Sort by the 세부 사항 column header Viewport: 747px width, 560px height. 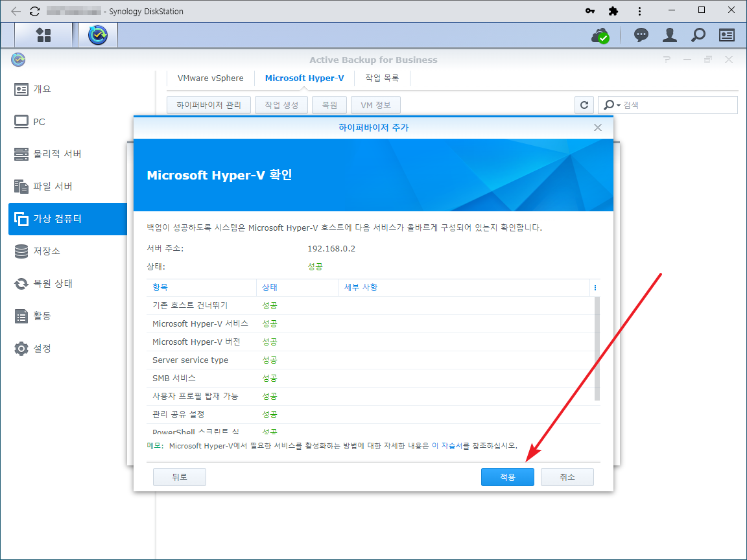pyautogui.click(x=464, y=287)
